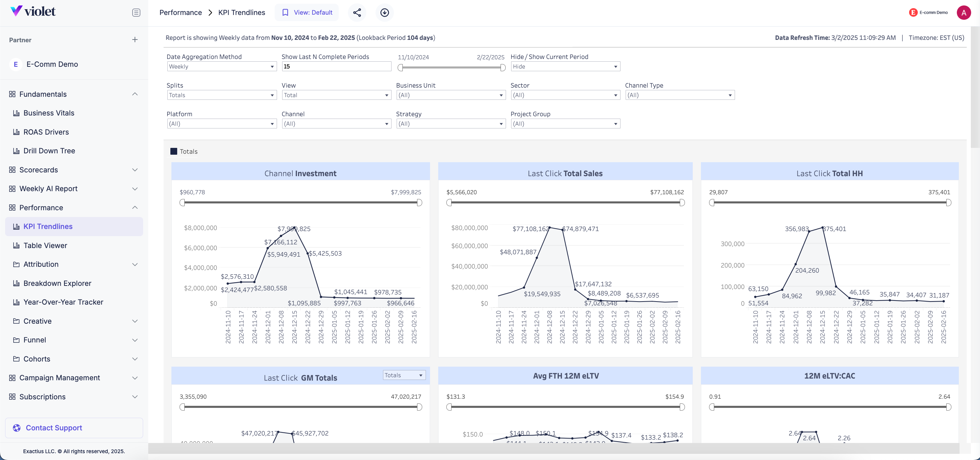Open the Date Aggregation Method dropdown
The height and width of the screenshot is (460, 980).
221,66
